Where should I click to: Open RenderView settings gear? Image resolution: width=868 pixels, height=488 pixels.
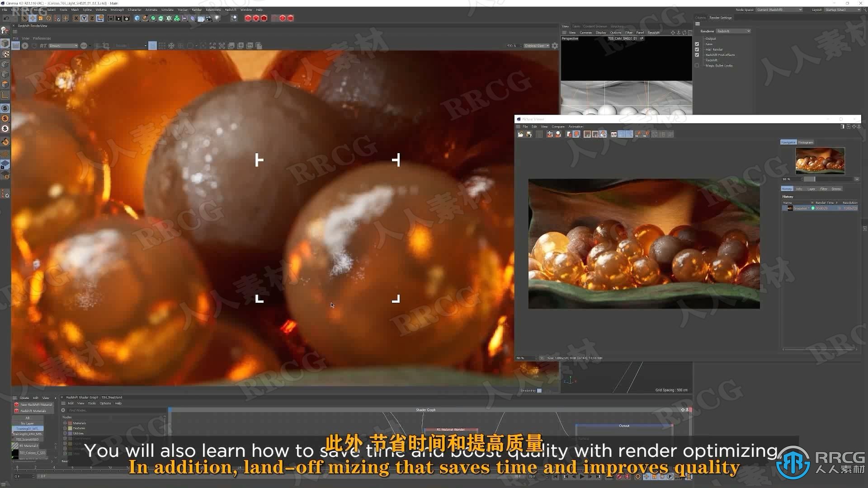pyautogui.click(x=555, y=46)
